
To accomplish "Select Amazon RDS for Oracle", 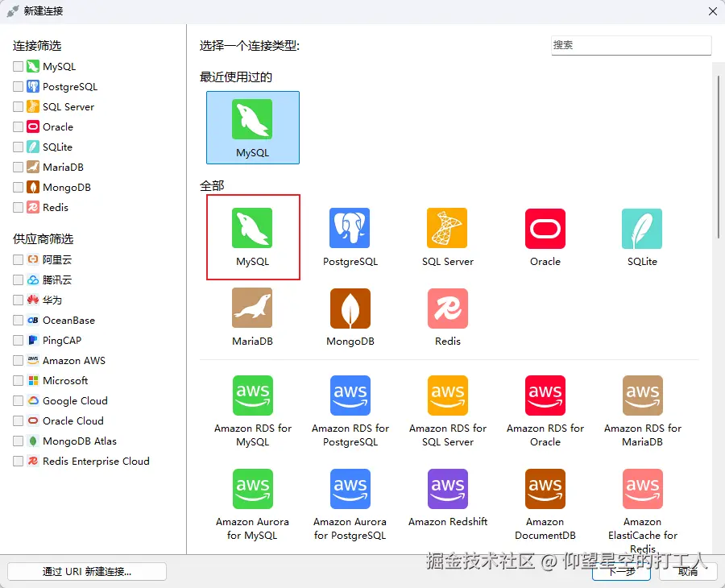I will pyautogui.click(x=545, y=411).
